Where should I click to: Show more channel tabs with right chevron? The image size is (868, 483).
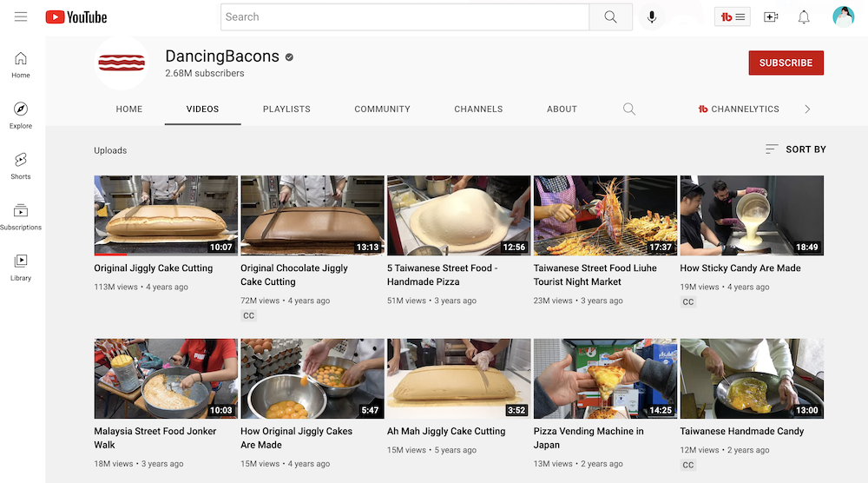click(x=807, y=109)
